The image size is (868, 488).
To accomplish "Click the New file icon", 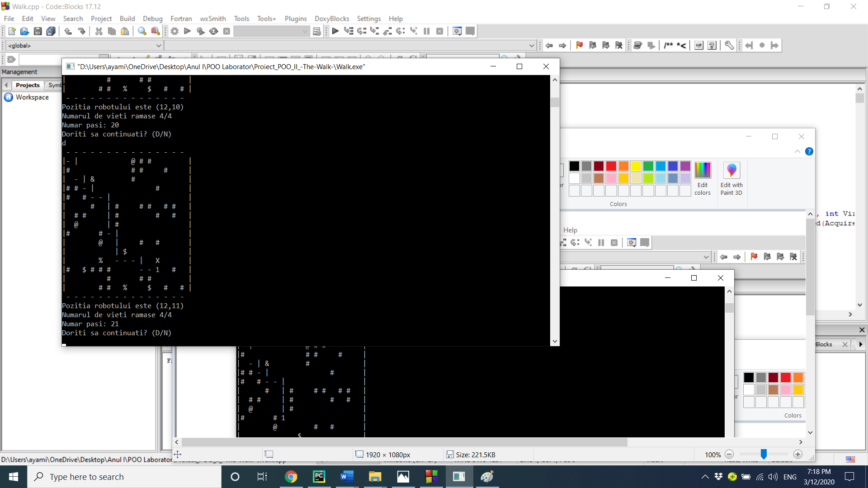I will [x=12, y=31].
